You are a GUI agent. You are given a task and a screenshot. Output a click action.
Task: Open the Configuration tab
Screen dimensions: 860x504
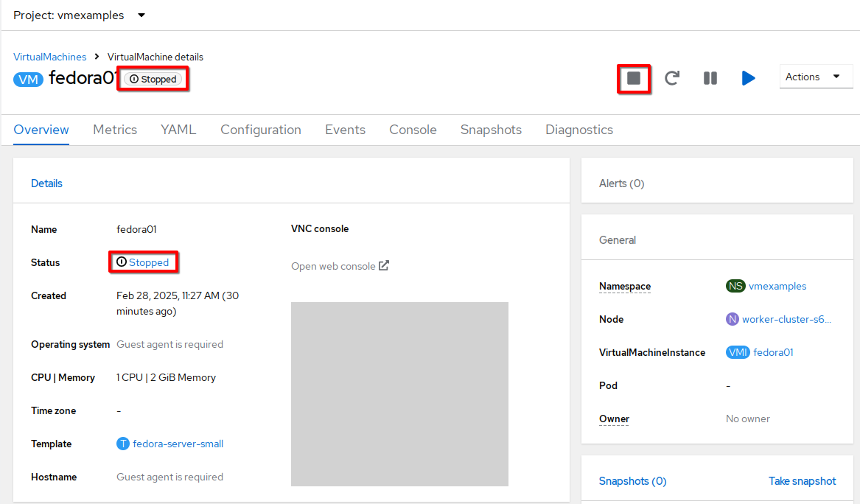(261, 130)
